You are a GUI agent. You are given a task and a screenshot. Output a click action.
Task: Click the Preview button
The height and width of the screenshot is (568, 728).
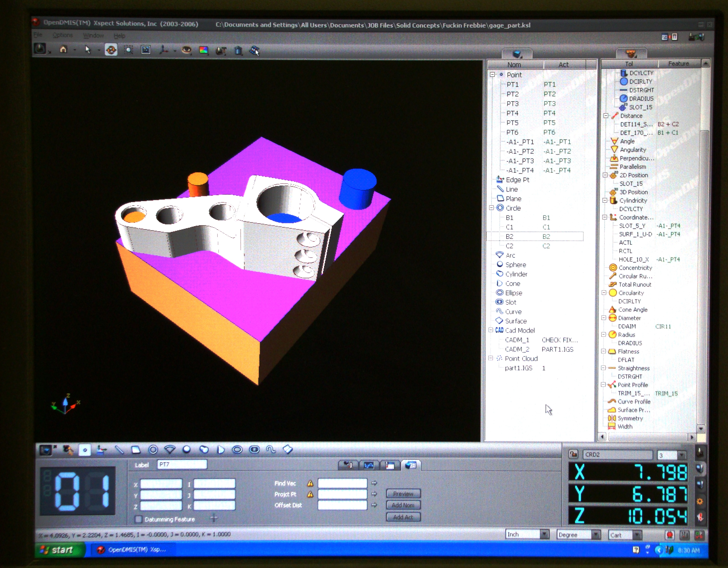point(403,494)
